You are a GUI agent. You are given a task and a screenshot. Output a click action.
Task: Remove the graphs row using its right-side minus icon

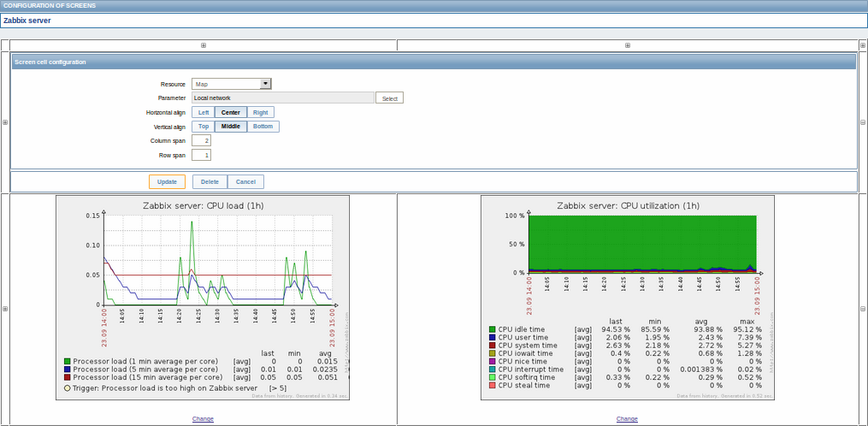tap(863, 309)
